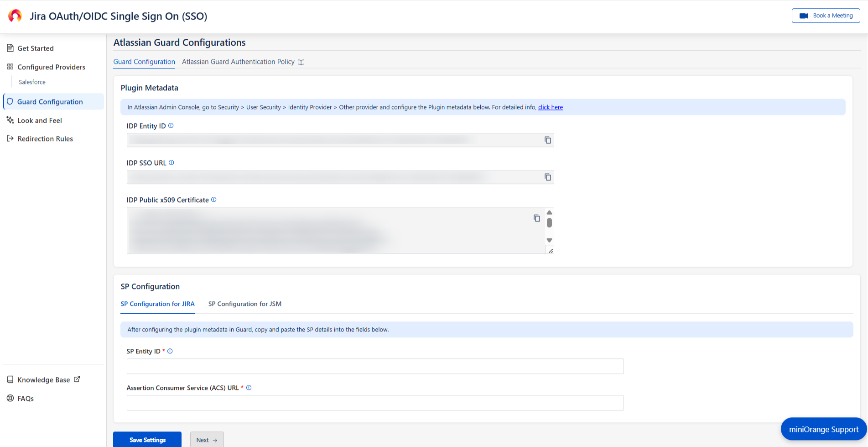Image resolution: width=868 pixels, height=447 pixels.
Task: Select SP Configuration for JSM tab
Action: tap(245, 304)
